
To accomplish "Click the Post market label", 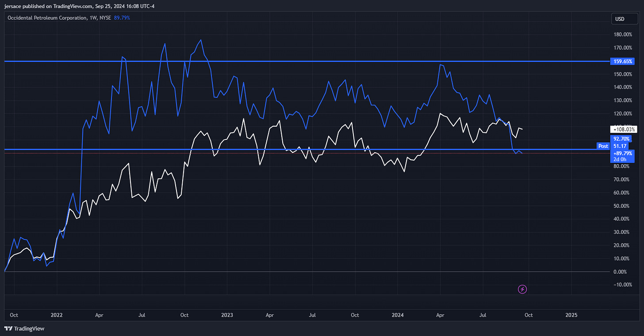I will tap(603, 146).
